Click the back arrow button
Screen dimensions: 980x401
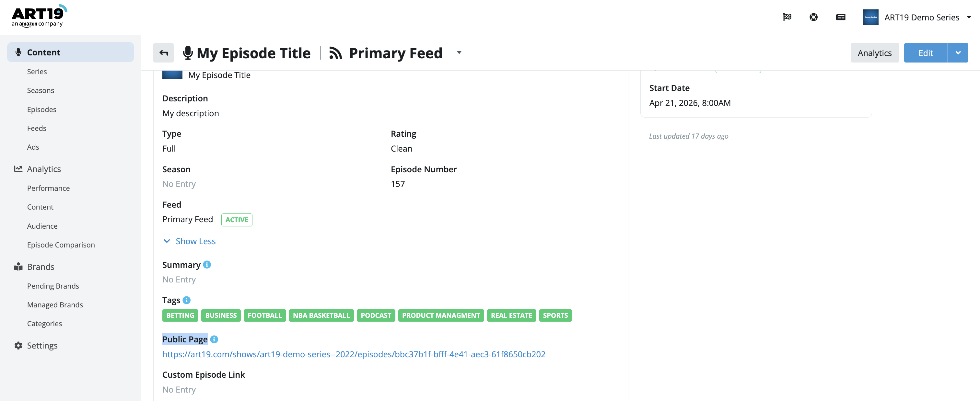click(x=164, y=53)
